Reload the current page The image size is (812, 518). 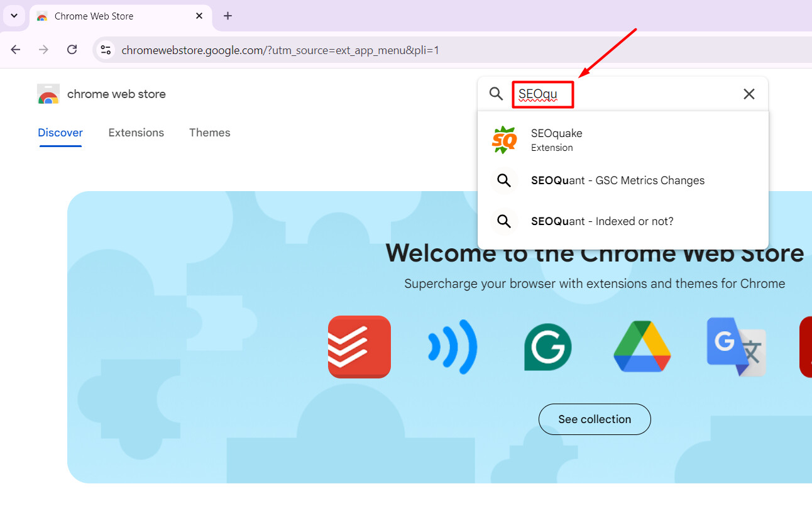72,50
